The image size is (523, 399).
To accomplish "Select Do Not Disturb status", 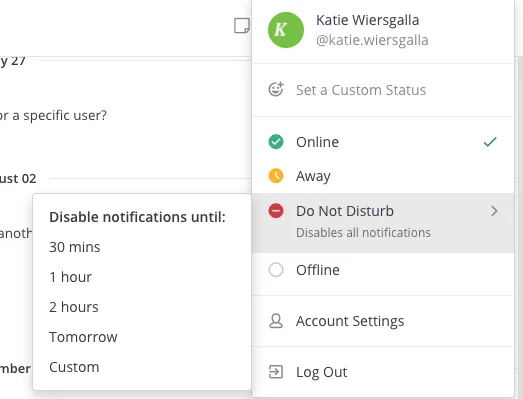I will tap(383, 223).
